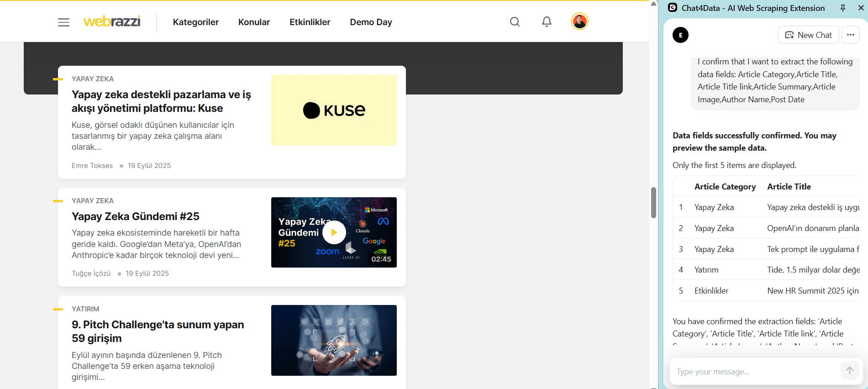This screenshot has width=868, height=389.
Task: Click the '19 Eylül 2025' date under Kuse article
Action: [149, 166]
